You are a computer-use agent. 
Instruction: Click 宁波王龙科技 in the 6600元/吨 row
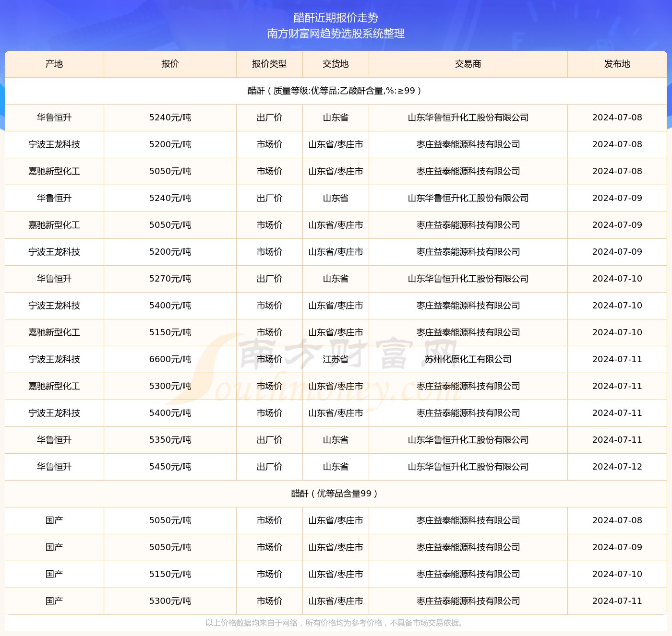click(x=54, y=359)
